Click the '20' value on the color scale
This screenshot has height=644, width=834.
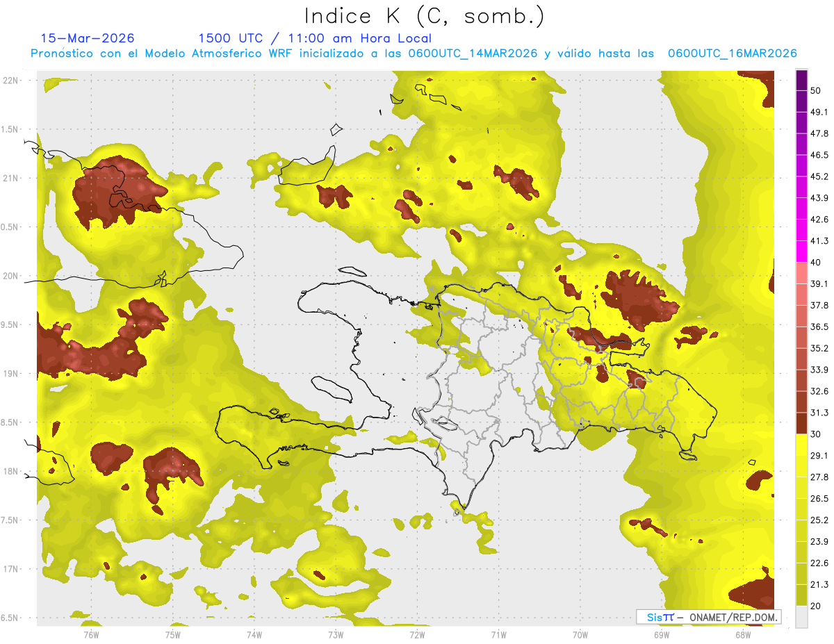[x=816, y=606]
